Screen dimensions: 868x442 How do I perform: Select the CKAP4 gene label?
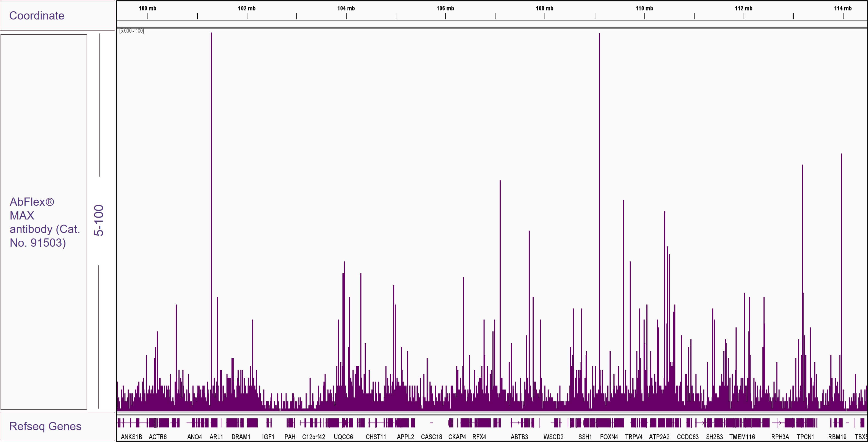(x=457, y=437)
